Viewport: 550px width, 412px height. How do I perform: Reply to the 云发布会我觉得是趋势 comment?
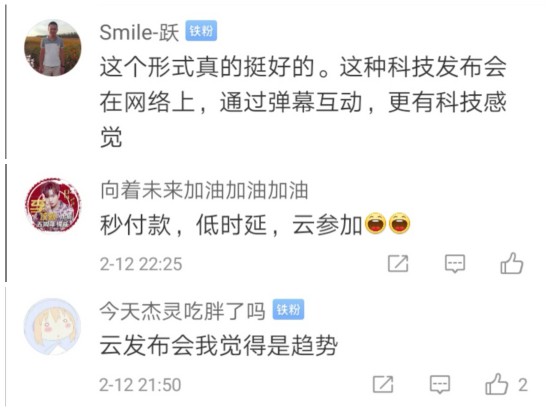click(440, 385)
